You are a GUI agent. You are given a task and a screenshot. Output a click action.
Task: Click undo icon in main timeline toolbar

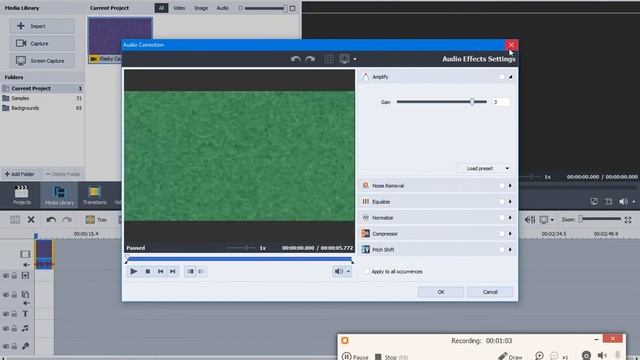tap(51, 220)
